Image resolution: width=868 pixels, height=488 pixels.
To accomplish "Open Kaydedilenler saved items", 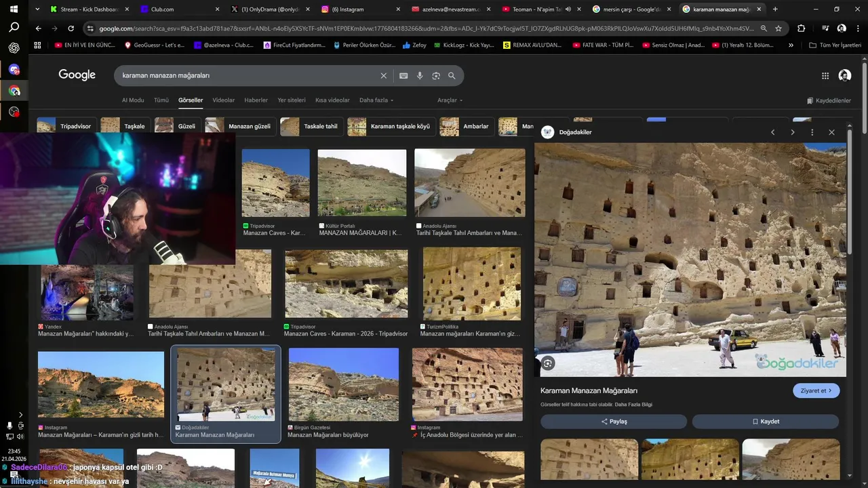I will (829, 100).
